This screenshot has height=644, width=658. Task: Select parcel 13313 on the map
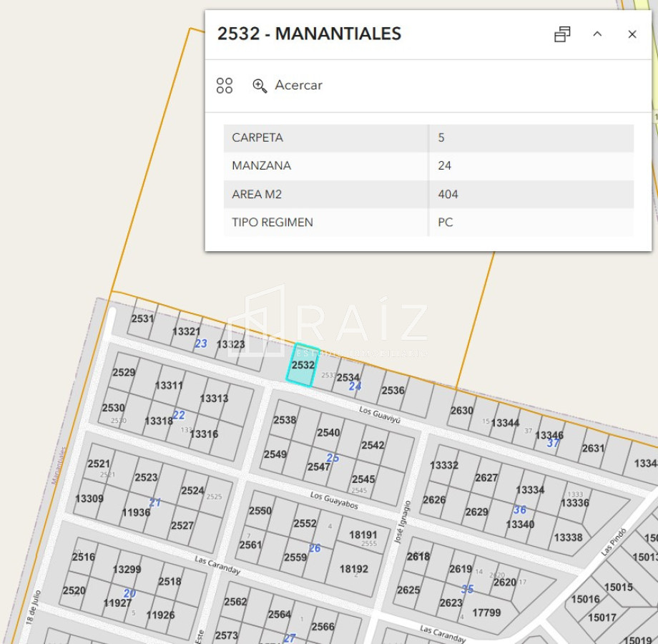pyautogui.click(x=214, y=398)
